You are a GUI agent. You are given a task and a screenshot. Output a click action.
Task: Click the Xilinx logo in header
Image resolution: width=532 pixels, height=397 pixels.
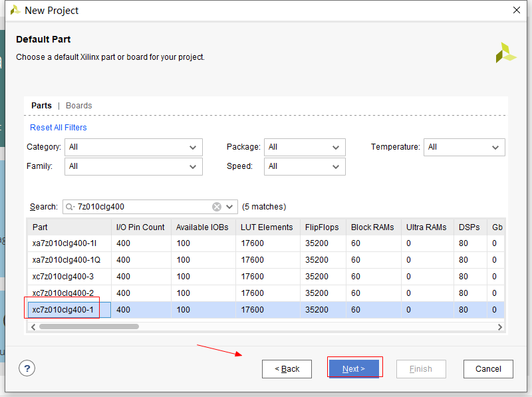tap(505, 53)
